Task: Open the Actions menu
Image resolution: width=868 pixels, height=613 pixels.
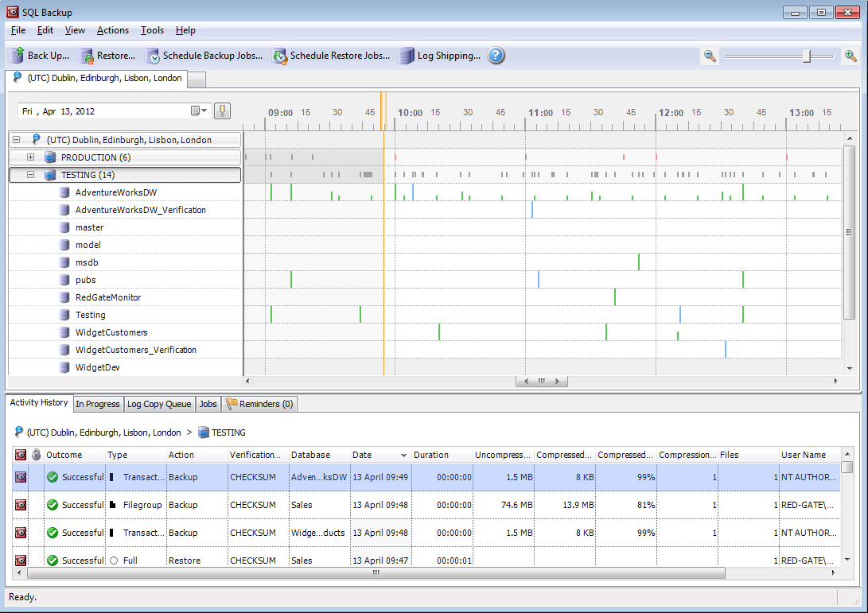Action: point(112,30)
